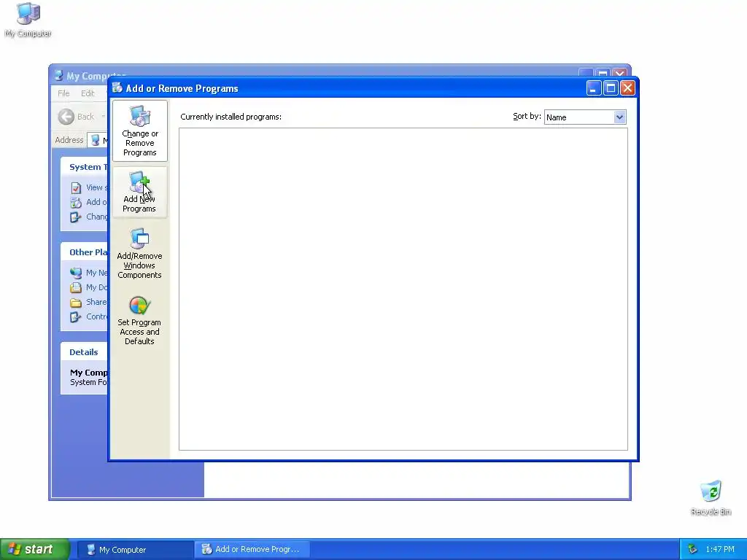Click View system information icon in My Computer
Viewport: 747px width, 560px height.
pyautogui.click(x=76, y=187)
